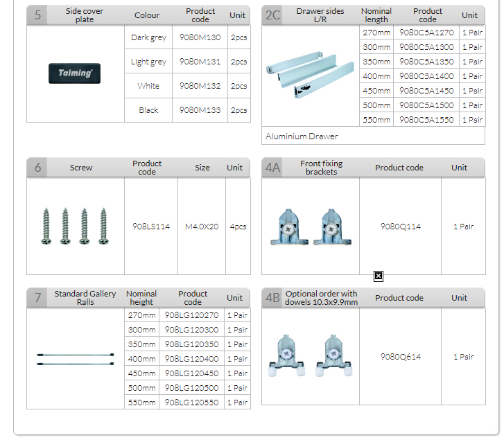Click the small black close X icon
This screenshot has width=504, height=442.
click(x=379, y=276)
